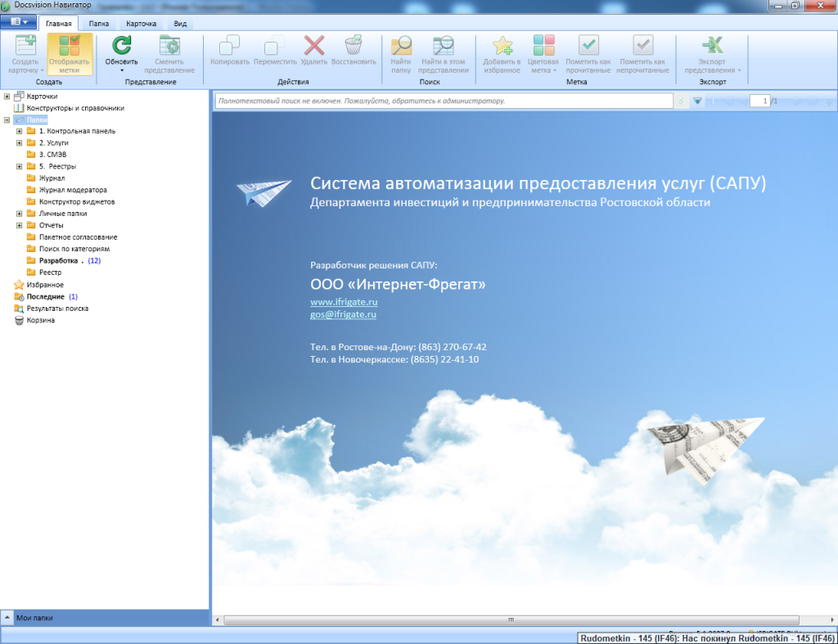The height and width of the screenshot is (644, 838).
Task: Expand the 5. Реестры folder
Action: point(19,166)
